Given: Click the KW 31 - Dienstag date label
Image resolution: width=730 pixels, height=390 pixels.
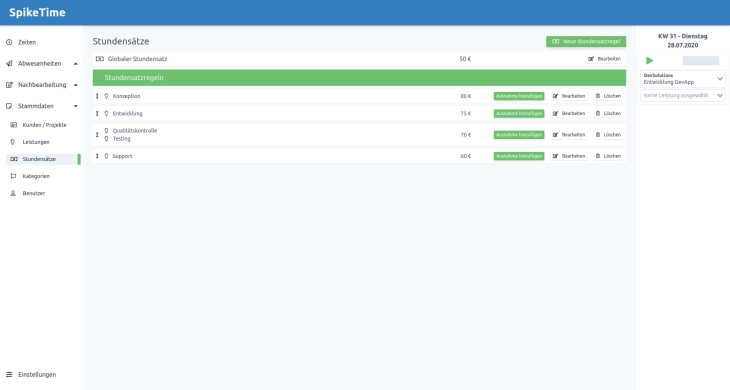Looking at the screenshot, I should 683,36.
